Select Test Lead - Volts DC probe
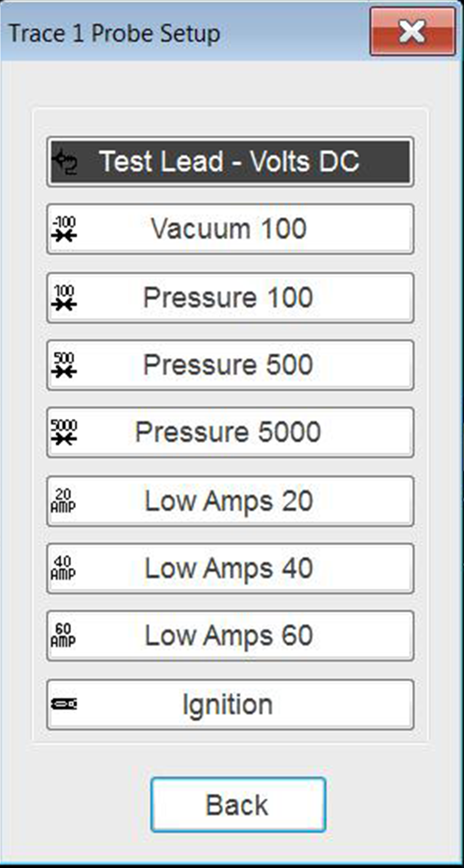The height and width of the screenshot is (868, 464). (x=229, y=162)
